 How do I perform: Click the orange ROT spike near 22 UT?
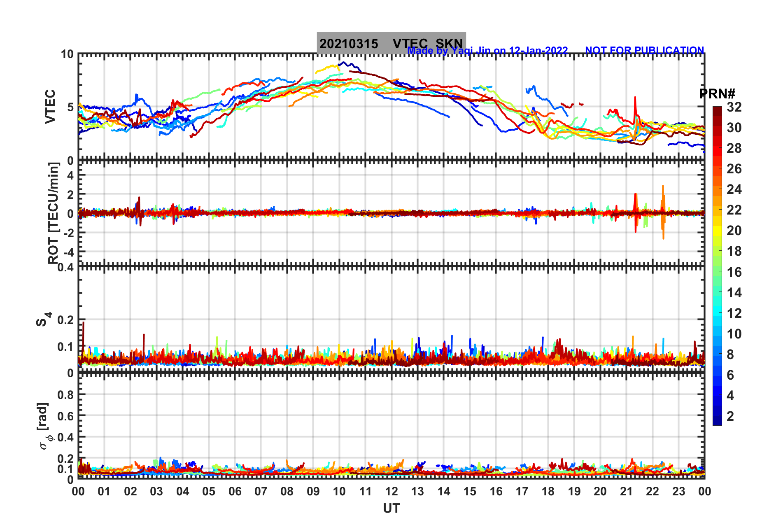point(663,212)
